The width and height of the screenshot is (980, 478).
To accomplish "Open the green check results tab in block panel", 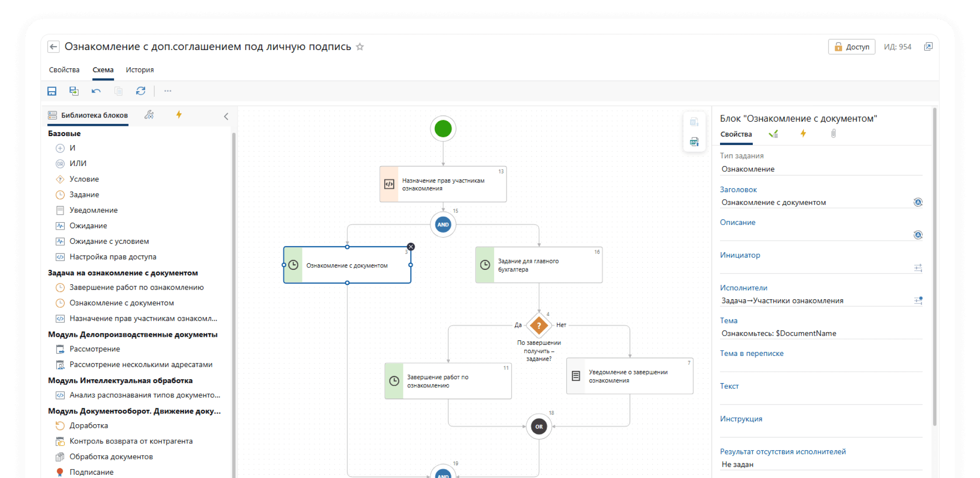I will pyautogui.click(x=773, y=134).
